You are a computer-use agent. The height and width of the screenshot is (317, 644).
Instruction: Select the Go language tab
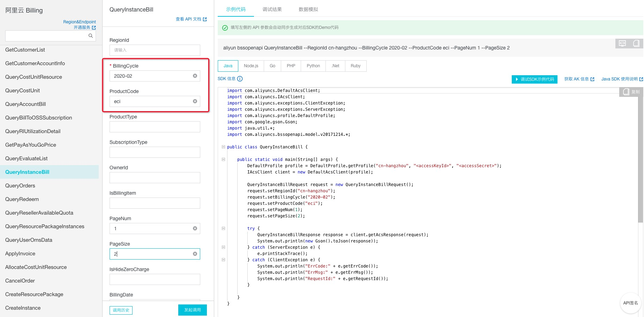[x=272, y=66]
